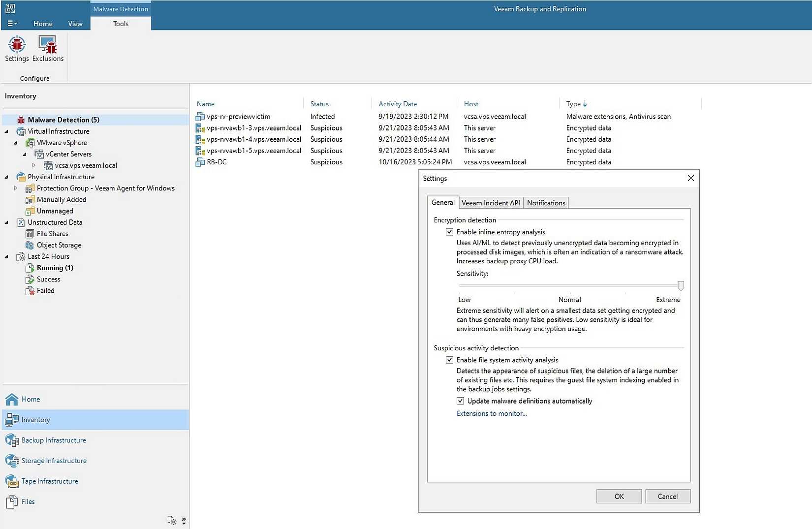812x529 pixels.
Task: Collapse Physical Infrastructure tree node
Action: pyautogui.click(x=6, y=177)
